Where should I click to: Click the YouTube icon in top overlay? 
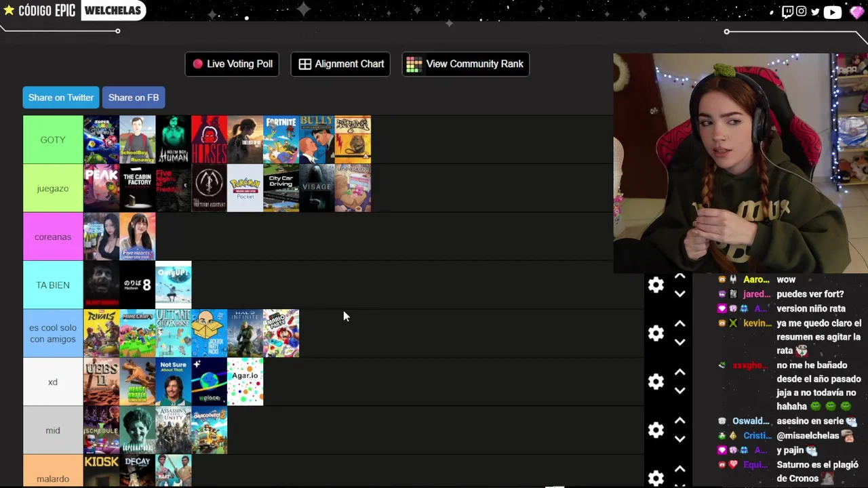click(832, 12)
